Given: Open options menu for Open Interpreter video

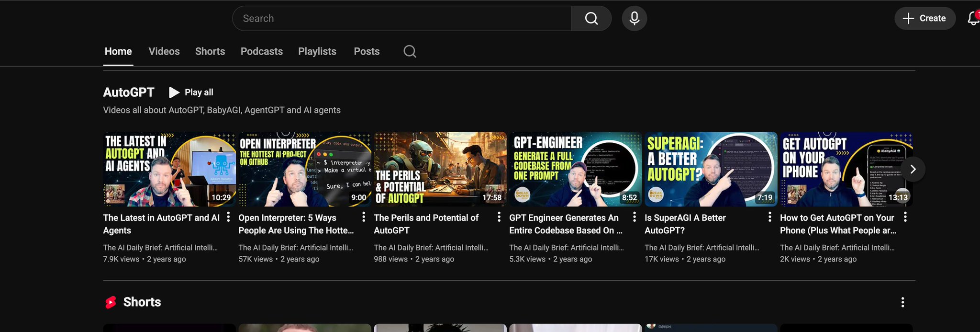Looking at the screenshot, I should click(x=364, y=217).
